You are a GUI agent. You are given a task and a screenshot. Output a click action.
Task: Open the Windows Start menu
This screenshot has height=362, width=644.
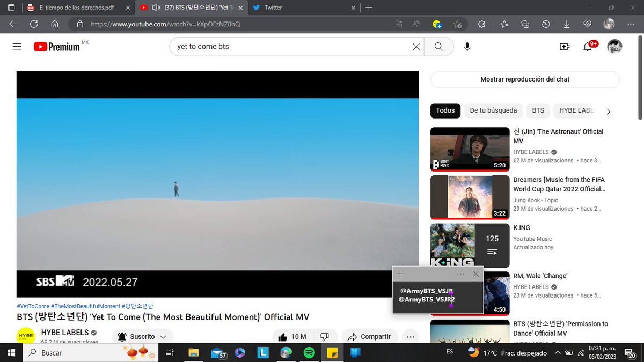pos(11,352)
